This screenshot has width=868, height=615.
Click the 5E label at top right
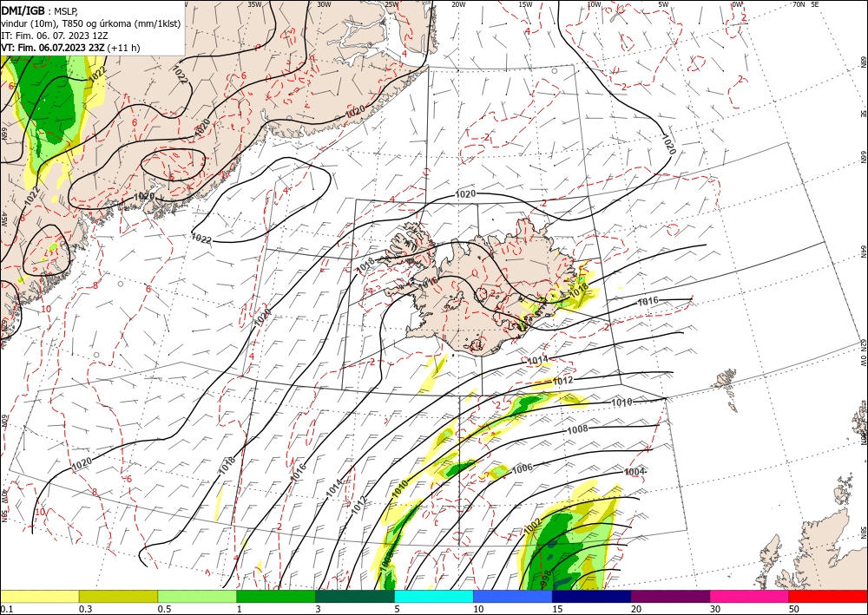point(815,4)
